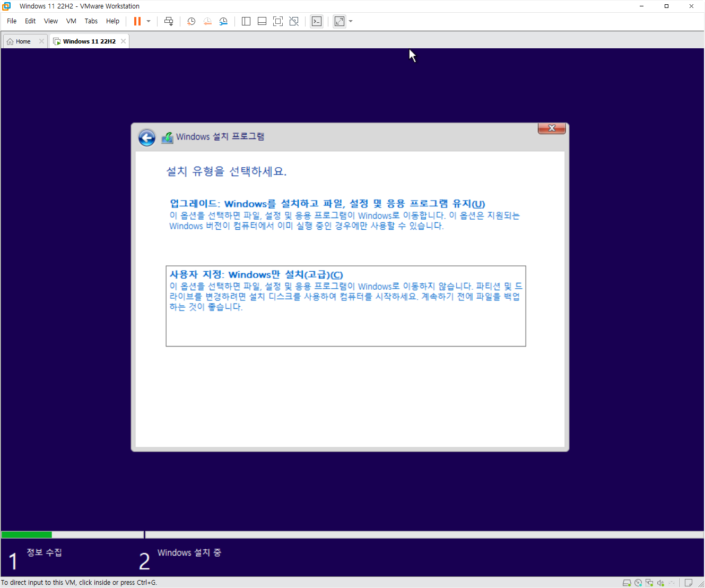The height and width of the screenshot is (588, 705).
Task: Open the message log note icon
Action: tap(689, 583)
